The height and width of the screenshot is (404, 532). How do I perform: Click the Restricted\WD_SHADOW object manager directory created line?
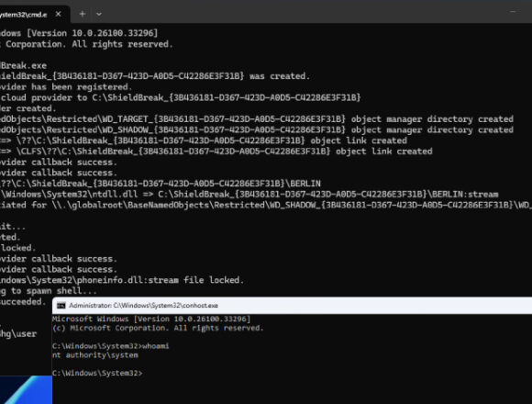pyautogui.click(x=257, y=130)
